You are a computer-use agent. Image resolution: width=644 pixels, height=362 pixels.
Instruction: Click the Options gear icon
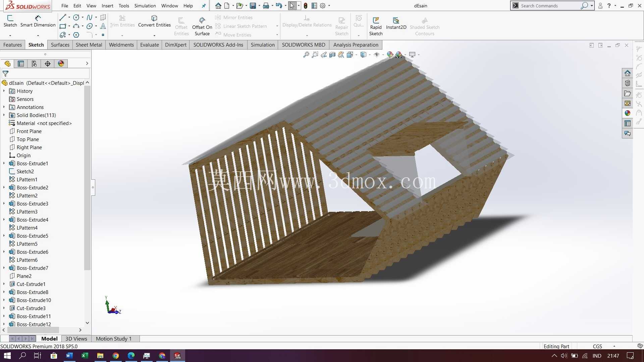(323, 6)
